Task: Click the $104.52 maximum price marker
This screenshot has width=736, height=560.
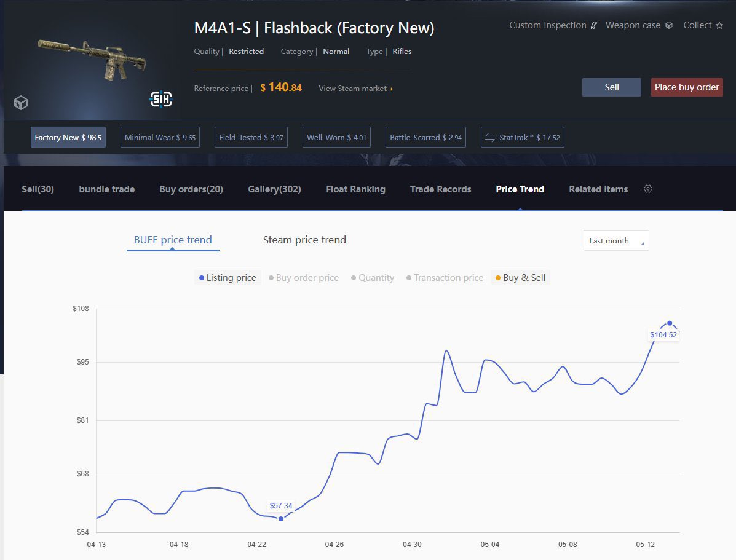Action: [x=670, y=323]
